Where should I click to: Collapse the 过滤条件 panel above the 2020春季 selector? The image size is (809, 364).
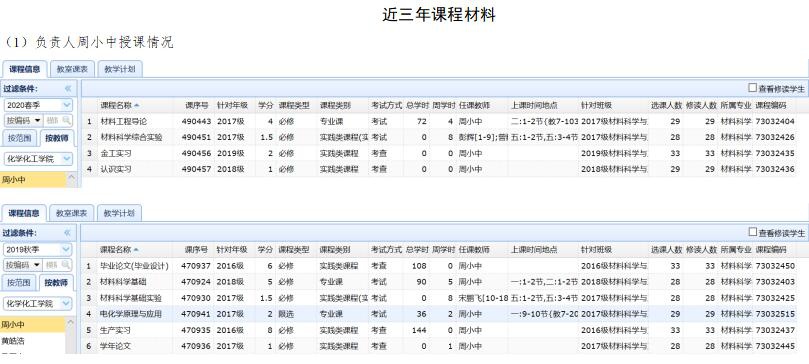click(68, 89)
